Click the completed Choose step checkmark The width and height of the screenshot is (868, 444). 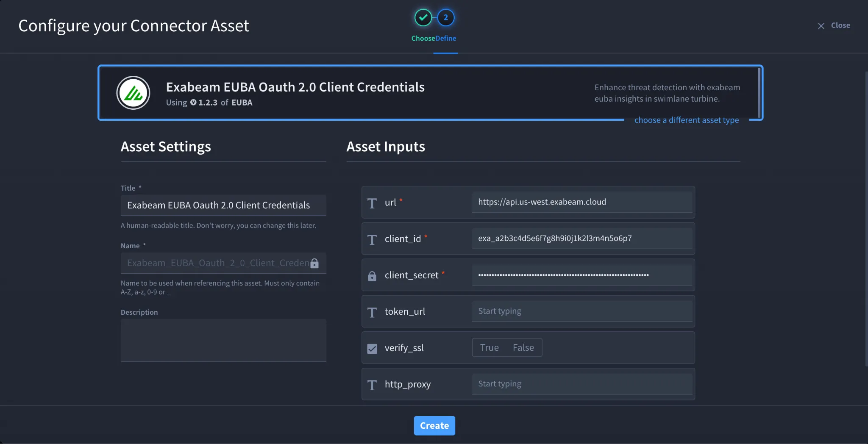click(423, 18)
